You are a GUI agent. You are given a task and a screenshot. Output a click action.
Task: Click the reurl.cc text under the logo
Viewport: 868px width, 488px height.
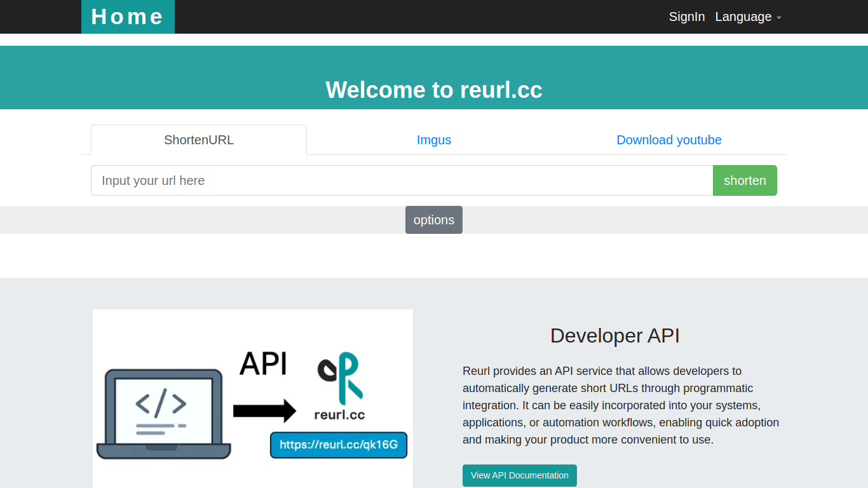point(340,415)
